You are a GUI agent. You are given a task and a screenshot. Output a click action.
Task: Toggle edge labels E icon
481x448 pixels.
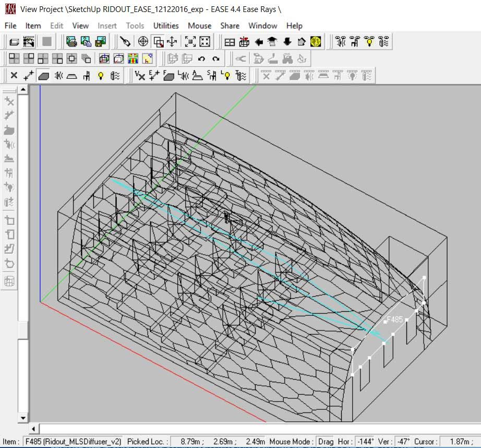coord(154,76)
